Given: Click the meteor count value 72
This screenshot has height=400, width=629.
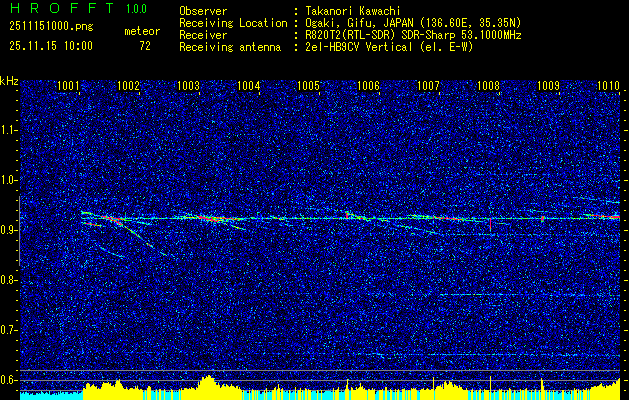Looking at the screenshot, I should coord(145,46).
